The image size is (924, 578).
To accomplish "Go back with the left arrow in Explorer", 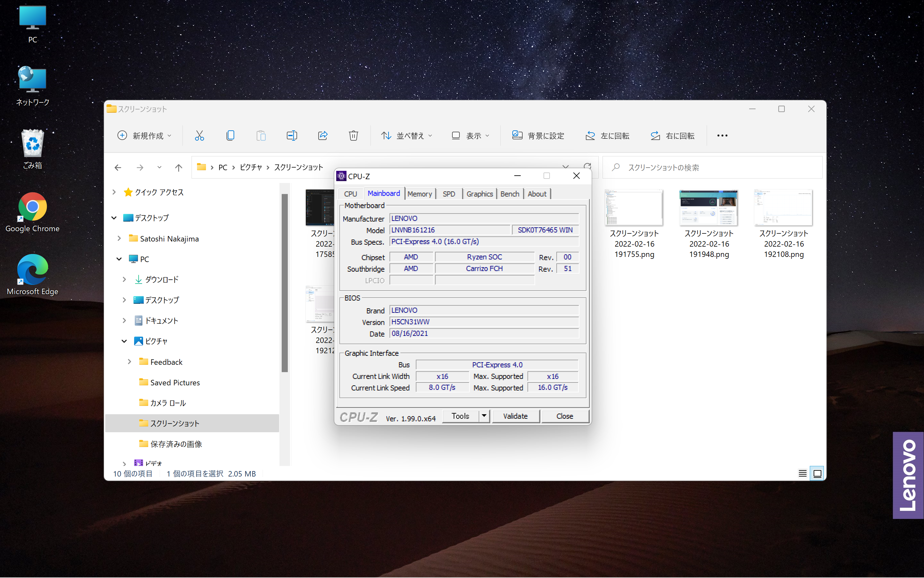I will click(118, 167).
